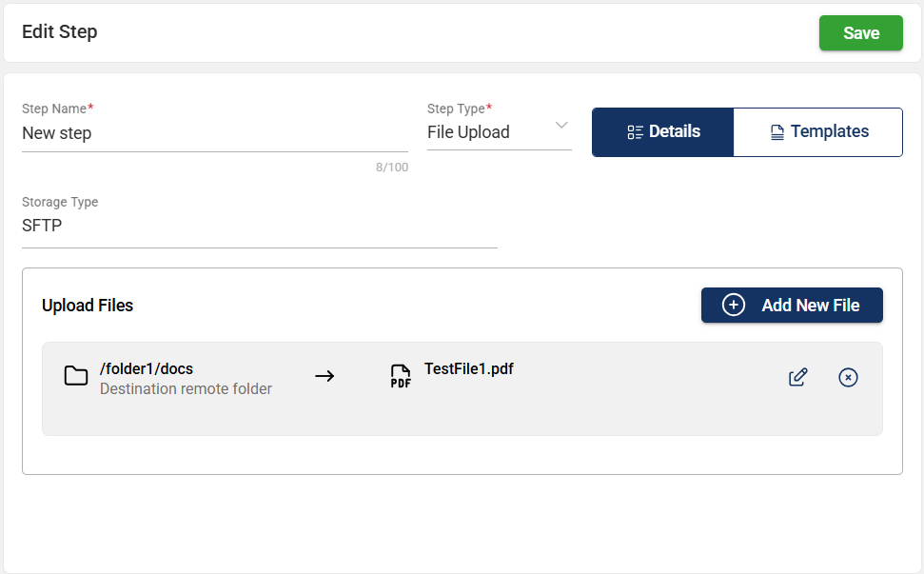The image size is (924, 574).
Task: Click the folder icon beside /folder1/docs
Action: pyautogui.click(x=76, y=376)
